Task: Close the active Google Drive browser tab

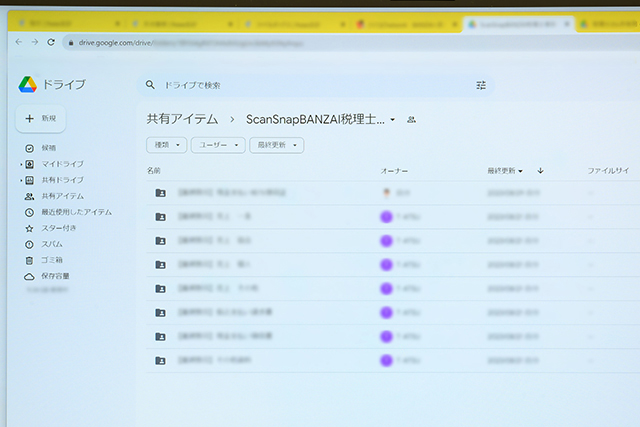Action: 567,24
